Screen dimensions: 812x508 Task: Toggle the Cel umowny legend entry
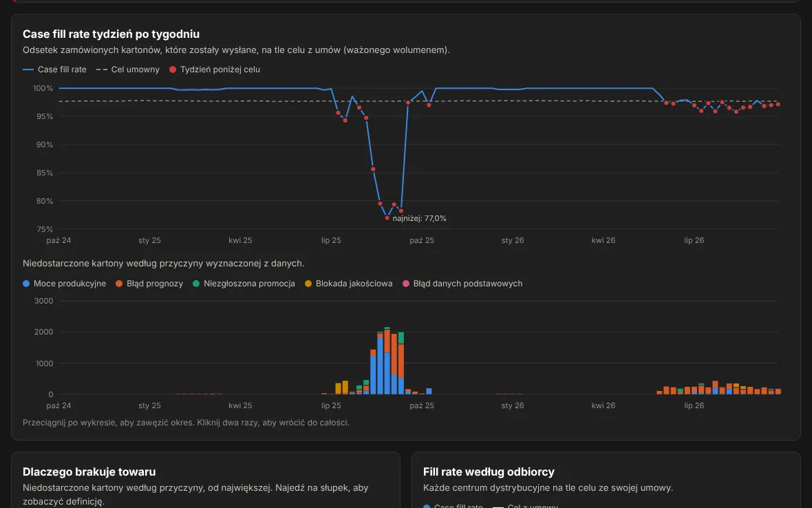point(128,70)
